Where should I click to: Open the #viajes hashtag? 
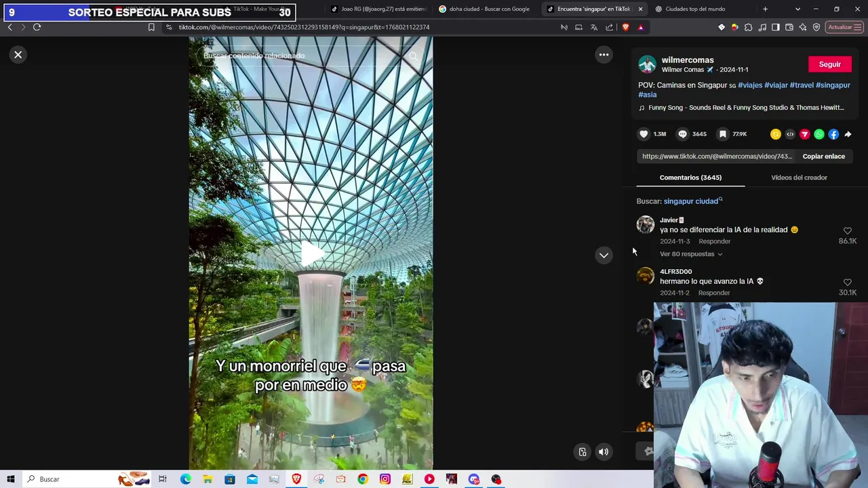tap(750, 85)
